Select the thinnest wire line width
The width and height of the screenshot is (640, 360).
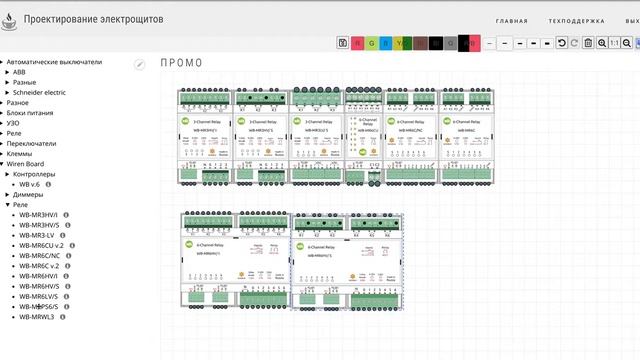490,43
